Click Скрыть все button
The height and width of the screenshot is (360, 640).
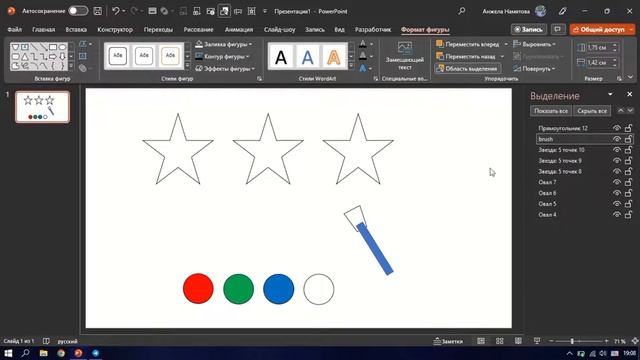coord(592,111)
